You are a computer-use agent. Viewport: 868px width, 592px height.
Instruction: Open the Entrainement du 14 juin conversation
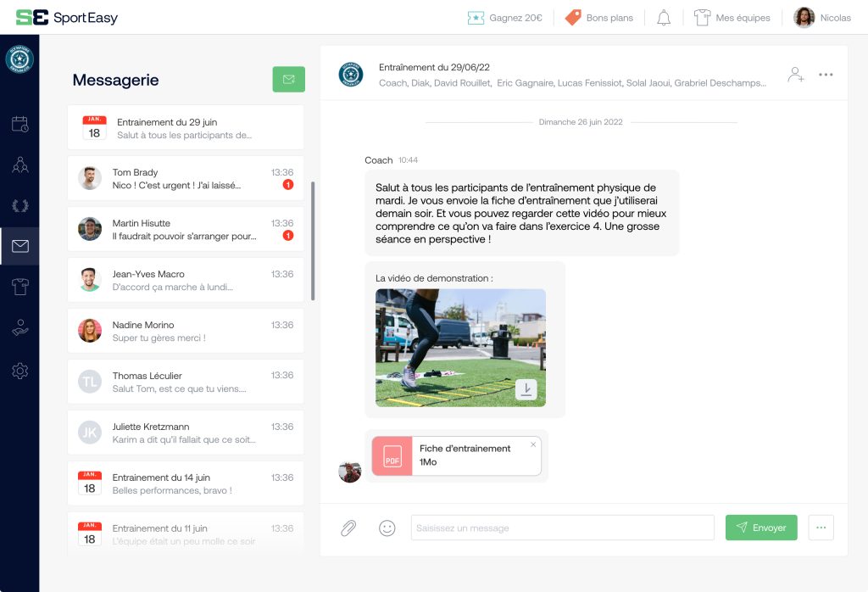[x=186, y=483]
